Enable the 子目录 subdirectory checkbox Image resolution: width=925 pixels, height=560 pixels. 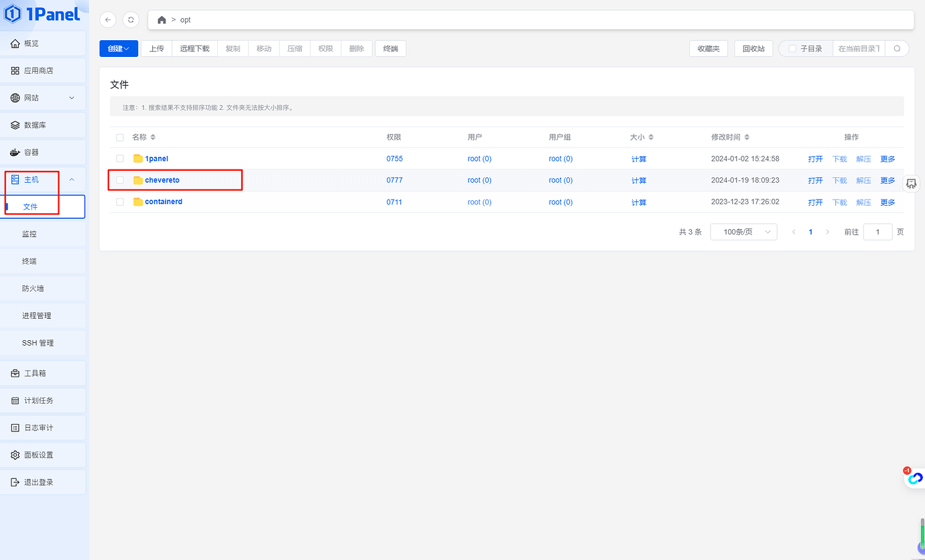(792, 49)
